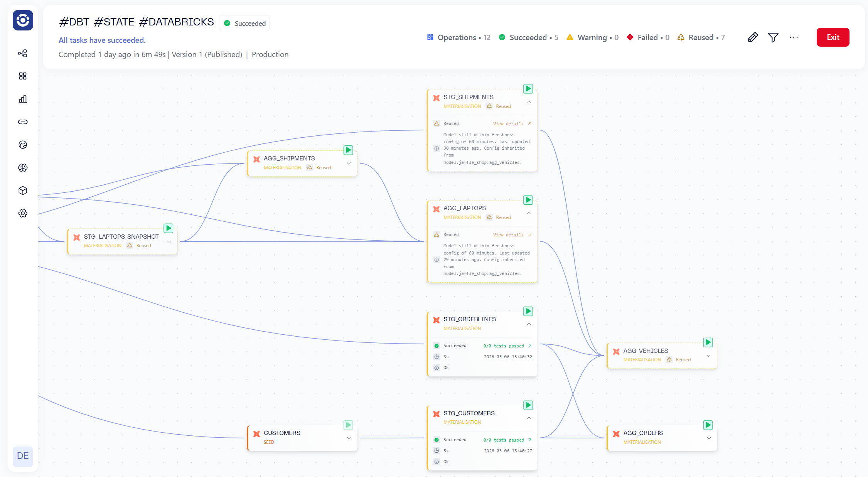The width and height of the screenshot is (868, 477).
Task: Run STG_SHIPMENTS with its play button
Action: 528,89
